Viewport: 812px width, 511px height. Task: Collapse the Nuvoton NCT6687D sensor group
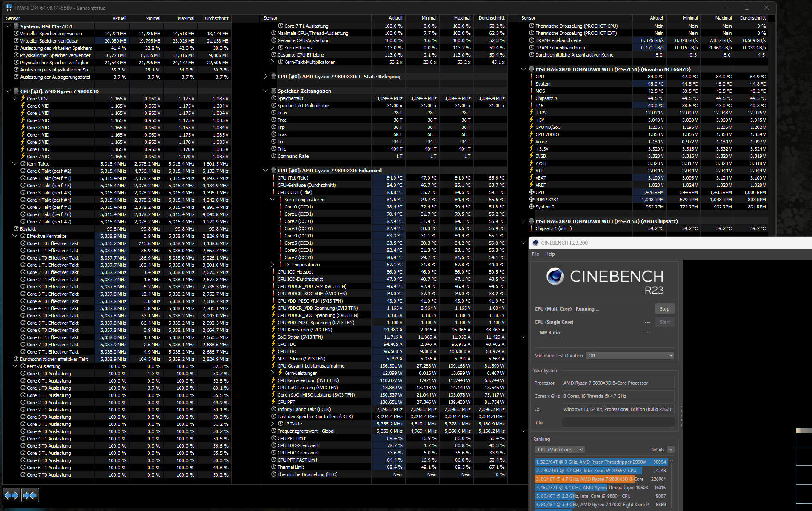pyautogui.click(x=523, y=69)
